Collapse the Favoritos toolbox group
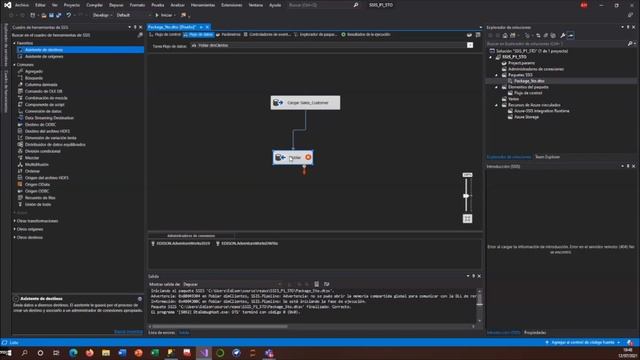The image size is (640, 360). click(15, 43)
